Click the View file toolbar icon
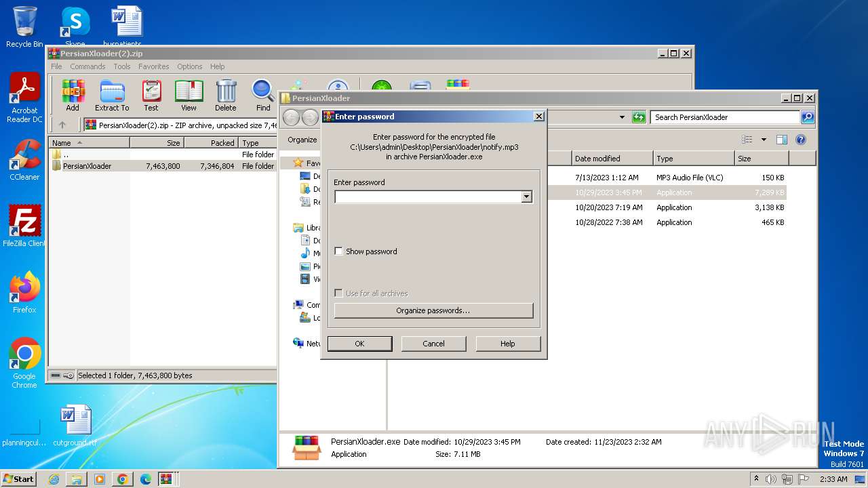This screenshot has height=488, width=868. 189,95
